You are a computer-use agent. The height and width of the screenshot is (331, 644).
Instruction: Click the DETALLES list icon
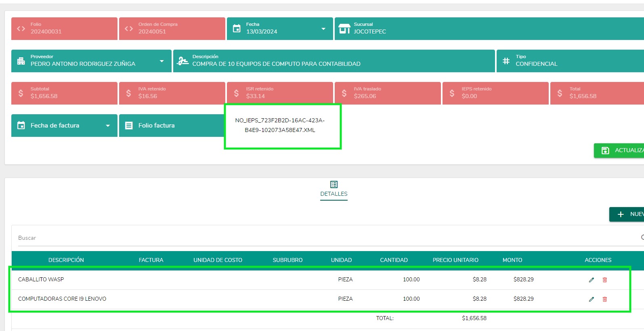334,184
